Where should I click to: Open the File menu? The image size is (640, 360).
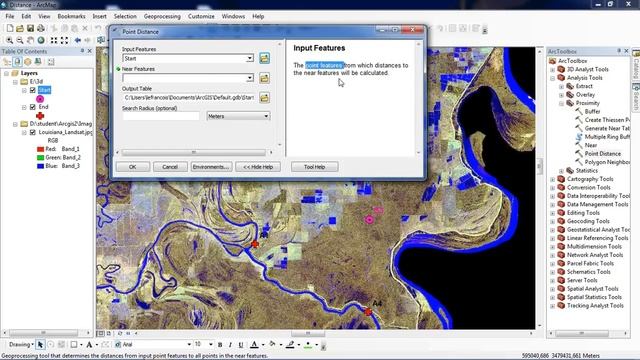(x=10, y=16)
